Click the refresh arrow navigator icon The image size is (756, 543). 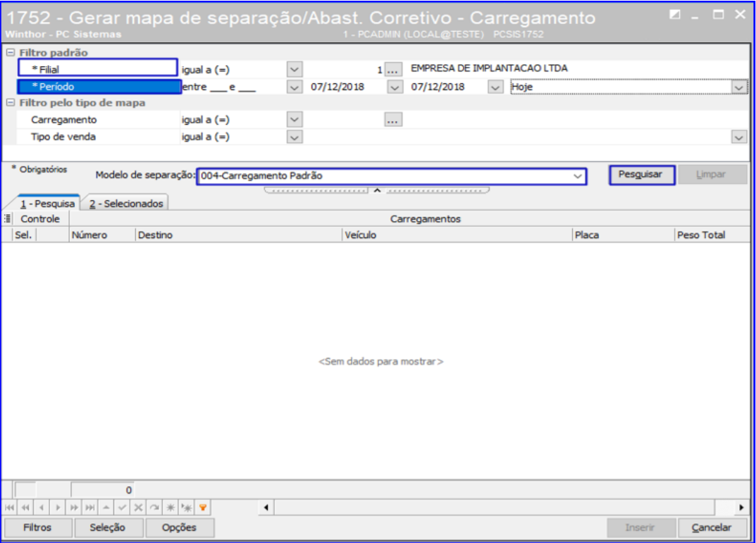click(154, 507)
